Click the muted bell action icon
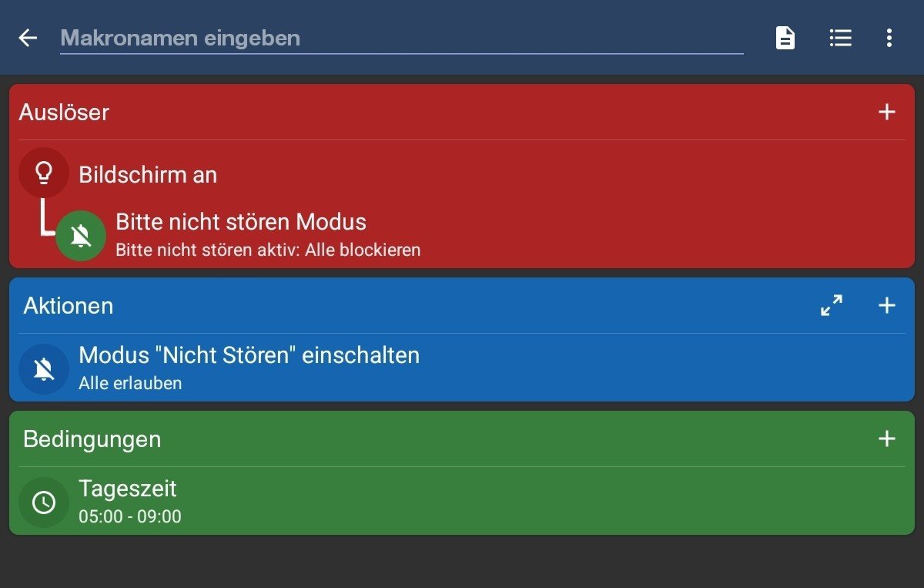Image resolution: width=924 pixels, height=588 pixels. coord(44,369)
